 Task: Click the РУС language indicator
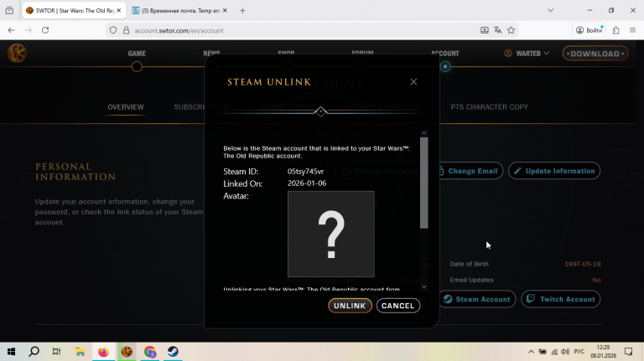tap(579, 352)
